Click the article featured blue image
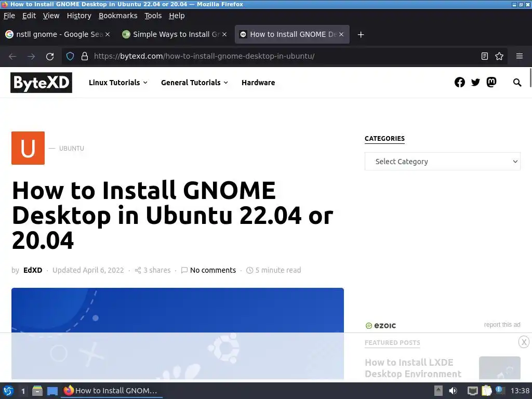 (178, 334)
